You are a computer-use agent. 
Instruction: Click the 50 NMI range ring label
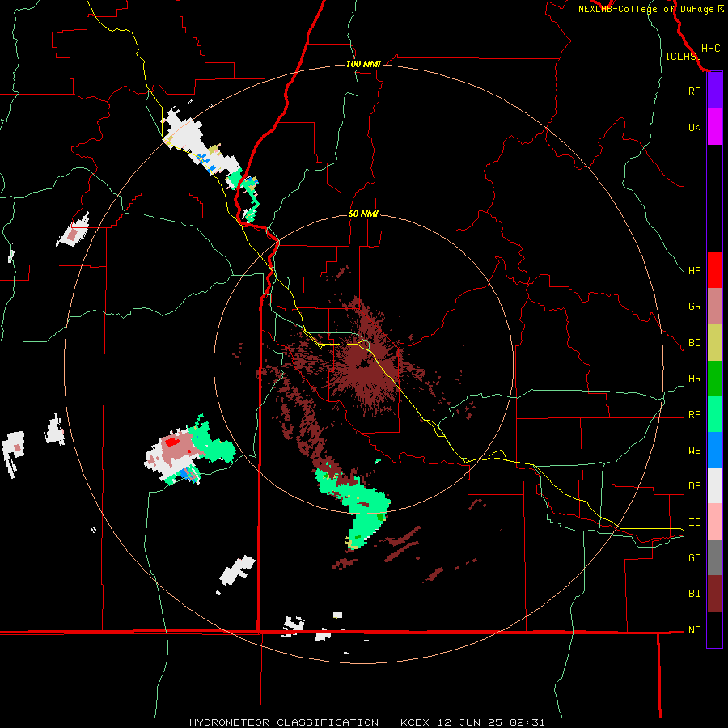363,214
